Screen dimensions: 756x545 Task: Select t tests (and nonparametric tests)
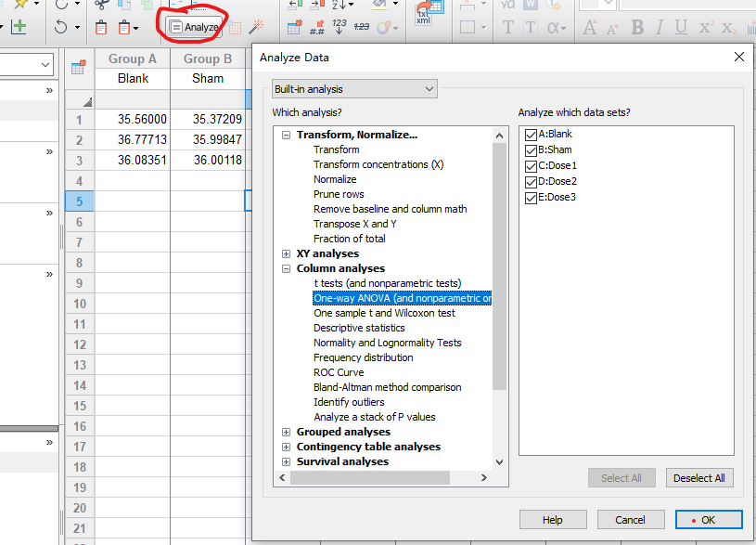388,283
